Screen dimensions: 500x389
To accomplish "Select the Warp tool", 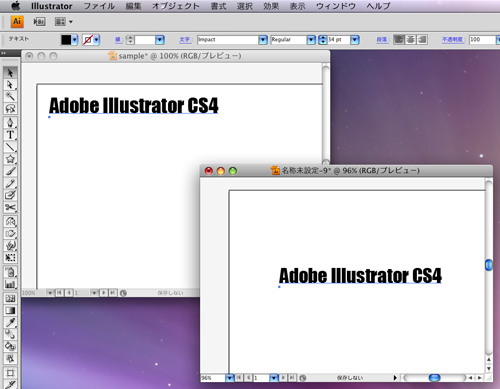I will pos(10,245).
